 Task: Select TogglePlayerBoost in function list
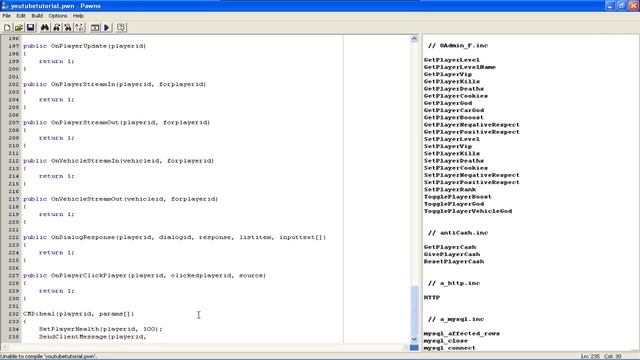click(x=458, y=197)
